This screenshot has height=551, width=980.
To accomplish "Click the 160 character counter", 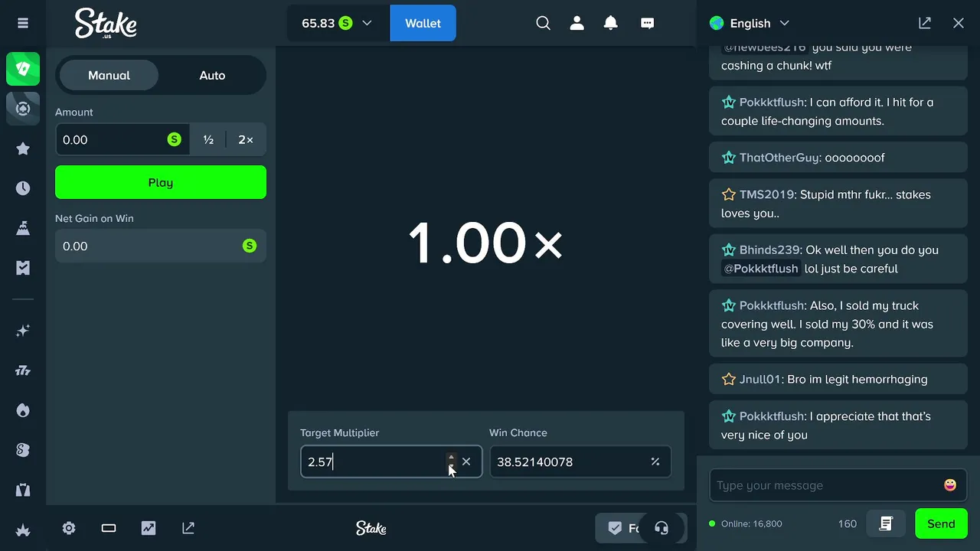I will 847,523.
